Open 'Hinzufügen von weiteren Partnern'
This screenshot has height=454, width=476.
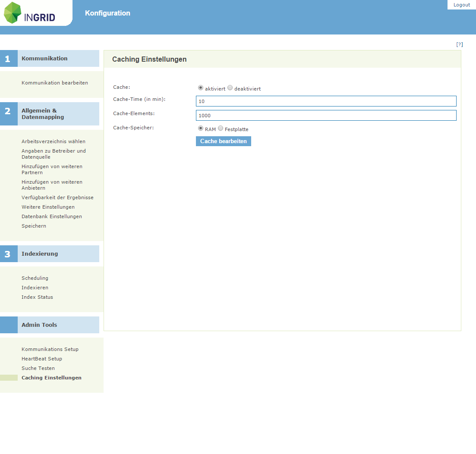(x=52, y=169)
